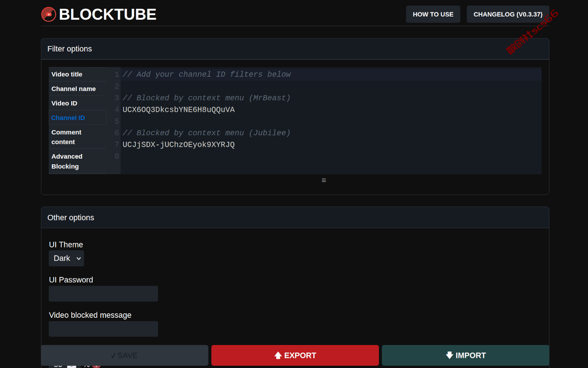Screen dimensions: 588x368
Task: Click the red Export button
Action: 295,355
